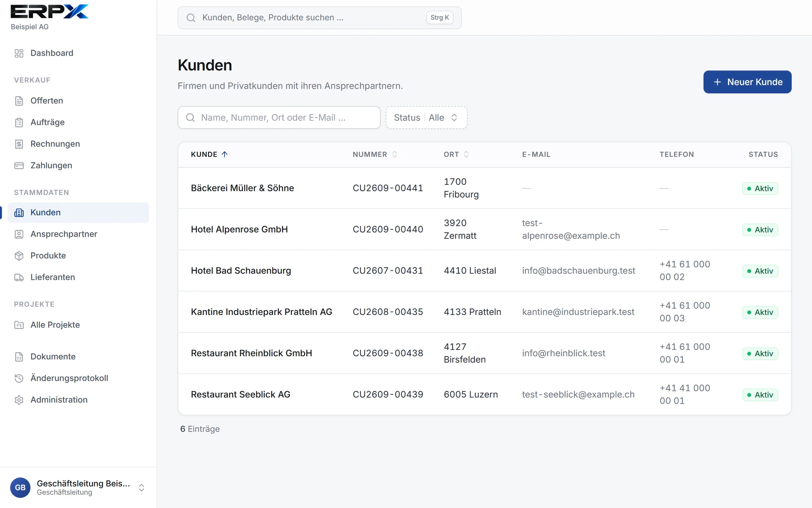Click Aktiv status of Restaurant Rheinblick GmbH

(x=760, y=354)
